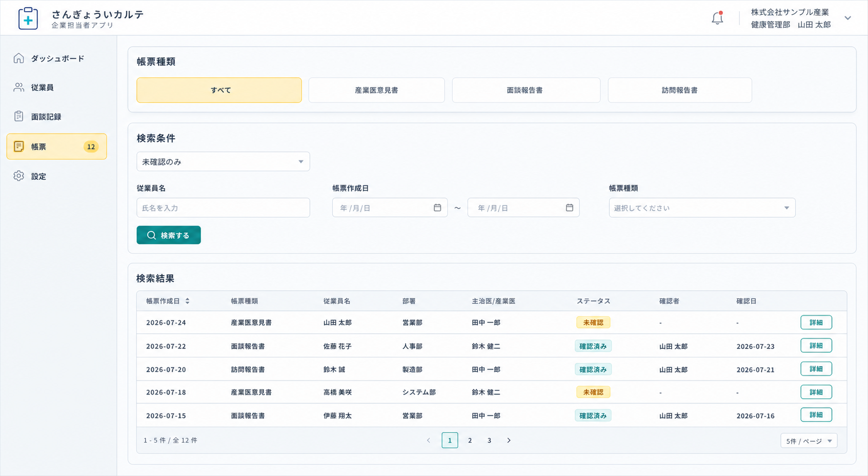Go to page 2 in pagination
This screenshot has width=868, height=476.
pos(470,440)
